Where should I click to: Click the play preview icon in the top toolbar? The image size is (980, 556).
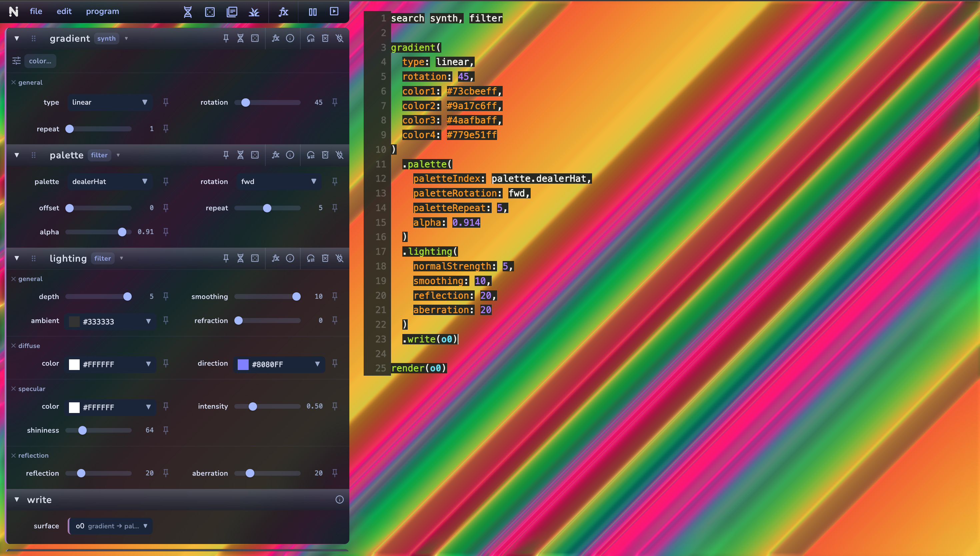tap(334, 12)
